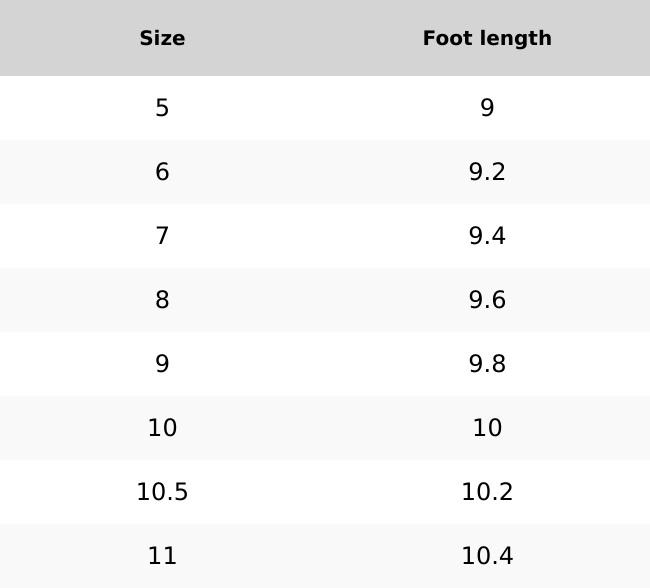The image size is (650, 588).
Task: Click the 9.6 foot length cell
Action: 487,300
